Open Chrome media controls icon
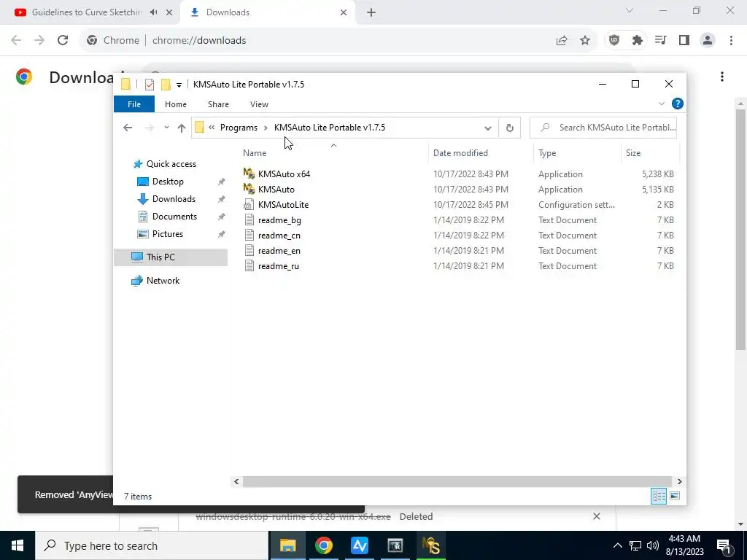 pos(660,41)
